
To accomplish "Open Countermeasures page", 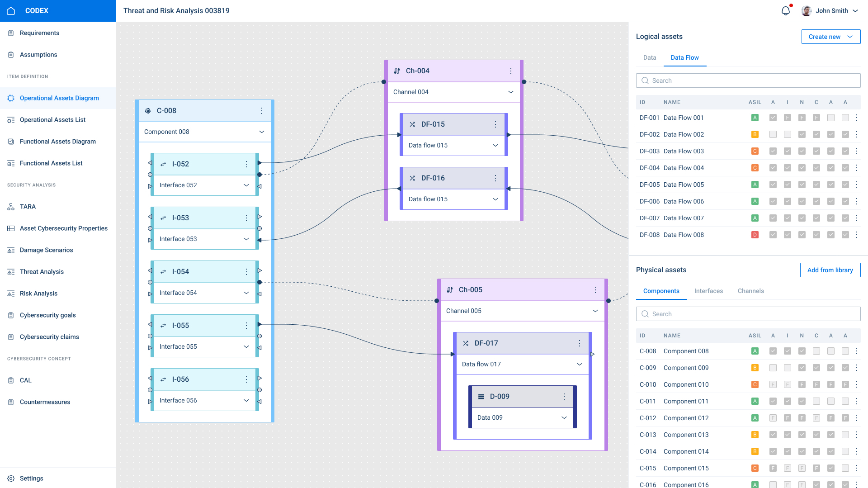I will 58,402.
